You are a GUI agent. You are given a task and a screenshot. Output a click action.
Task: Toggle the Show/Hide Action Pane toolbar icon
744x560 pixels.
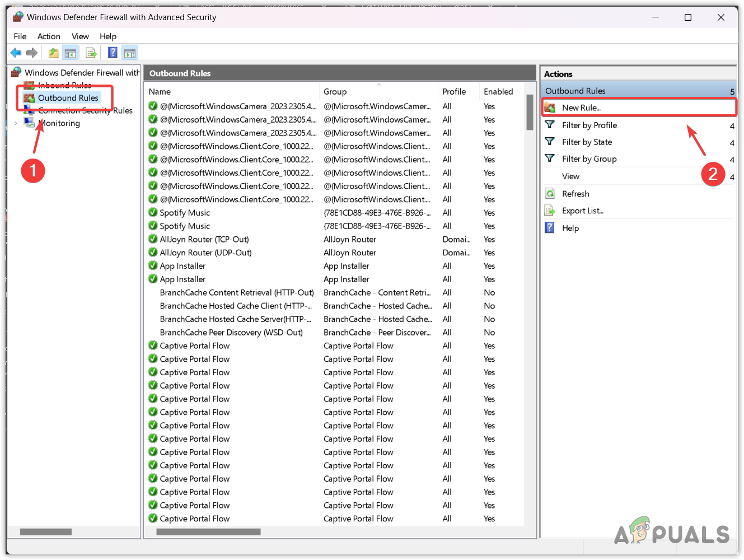pyautogui.click(x=129, y=53)
